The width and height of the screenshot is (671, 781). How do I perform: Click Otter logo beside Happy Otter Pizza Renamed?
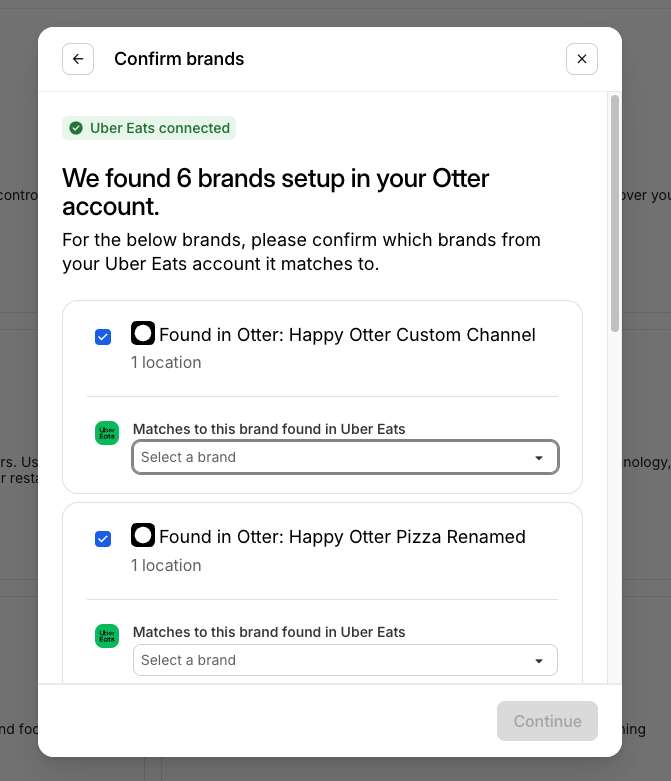tap(143, 536)
